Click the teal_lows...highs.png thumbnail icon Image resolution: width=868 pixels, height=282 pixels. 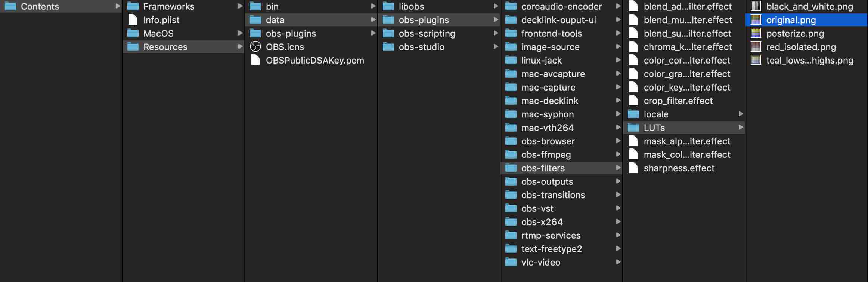(x=756, y=60)
